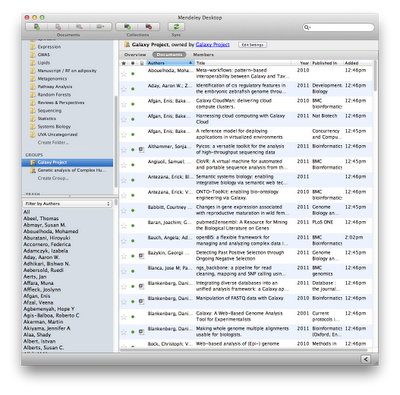
Task: Click PDF icon for Making whole genome alignments
Action: pos(141,332)
